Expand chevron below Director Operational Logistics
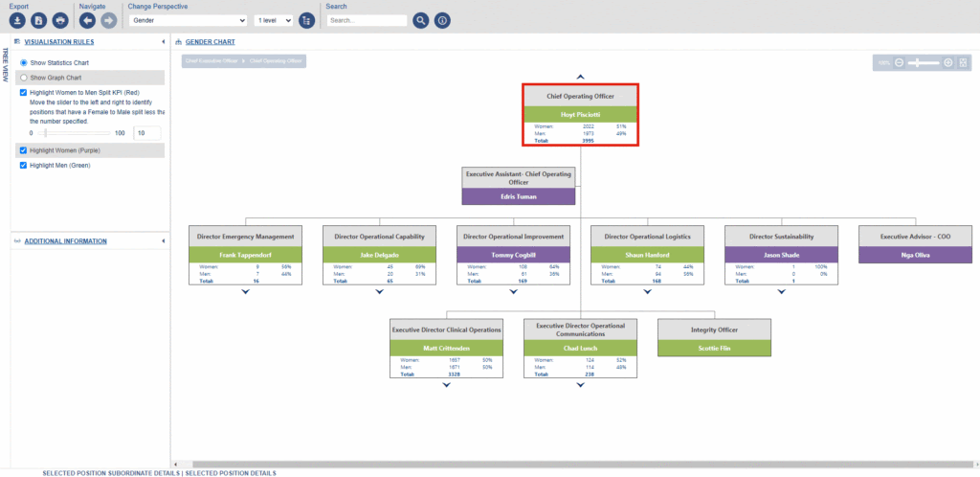 648,292
